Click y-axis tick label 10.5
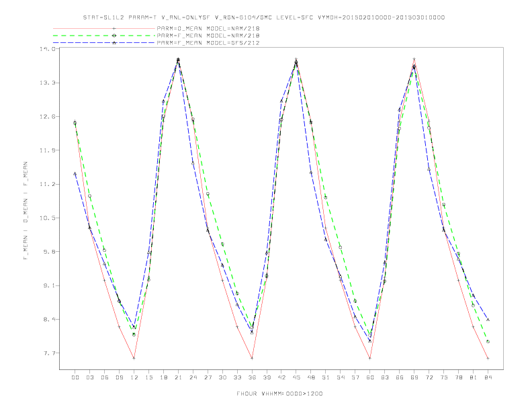This screenshot has height=411, width=532. click(47, 218)
